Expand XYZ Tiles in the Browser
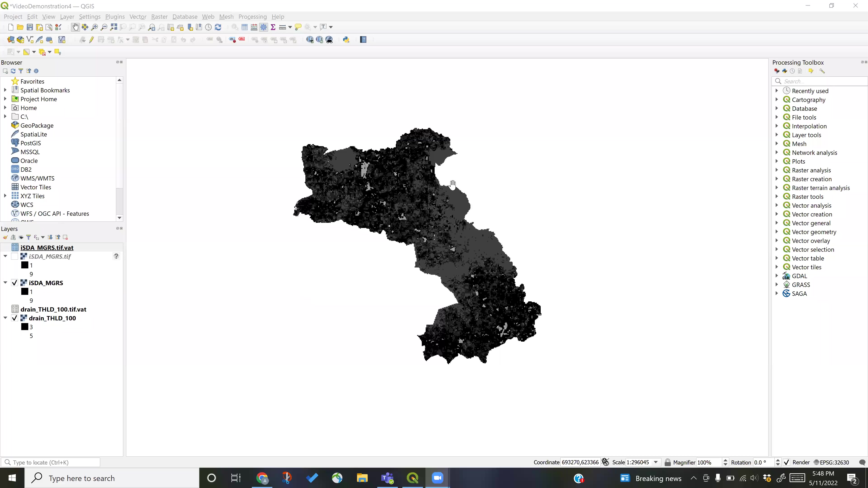The image size is (868, 488). coord(5,195)
